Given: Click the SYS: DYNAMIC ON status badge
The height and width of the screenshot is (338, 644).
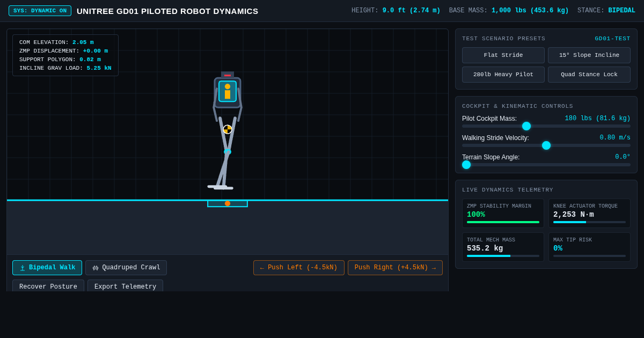Looking at the screenshot, I should click(40, 11).
